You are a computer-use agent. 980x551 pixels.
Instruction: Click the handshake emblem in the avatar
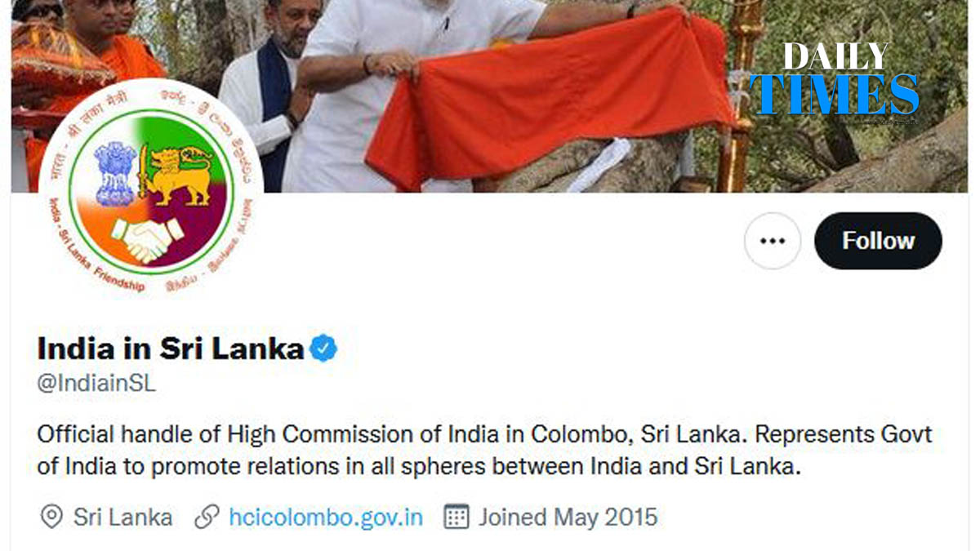click(x=147, y=239)
